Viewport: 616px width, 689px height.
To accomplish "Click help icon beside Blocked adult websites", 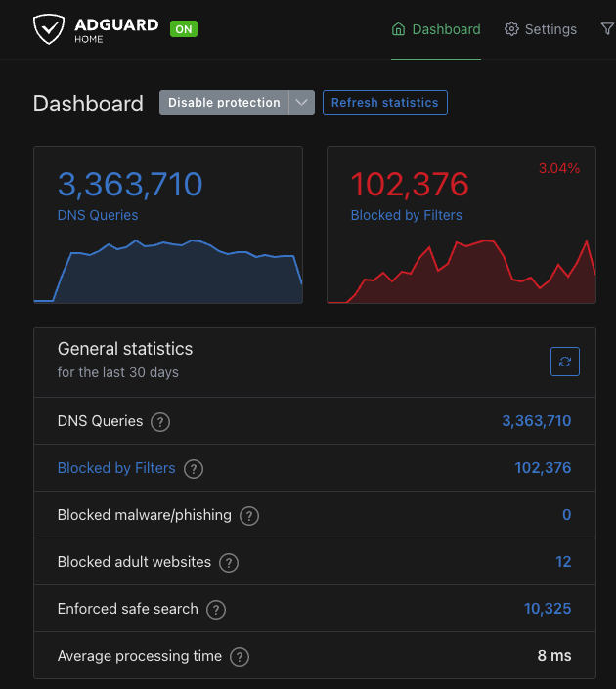I will 229,563.
